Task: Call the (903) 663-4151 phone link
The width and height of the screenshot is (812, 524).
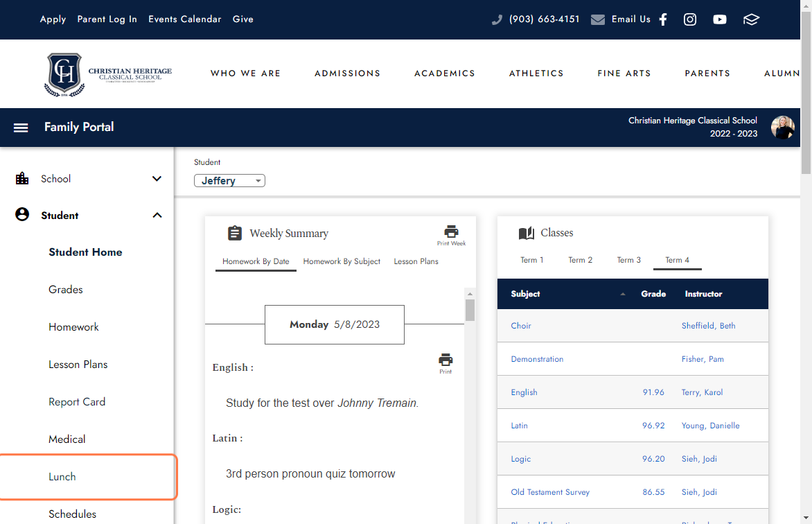Action: pyautogui.click(x=545, y=19)
